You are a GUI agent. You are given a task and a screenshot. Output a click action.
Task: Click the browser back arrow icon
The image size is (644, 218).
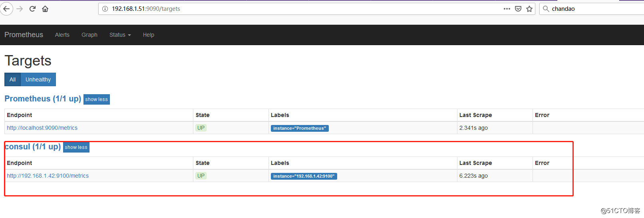click(x=6, y=9)
